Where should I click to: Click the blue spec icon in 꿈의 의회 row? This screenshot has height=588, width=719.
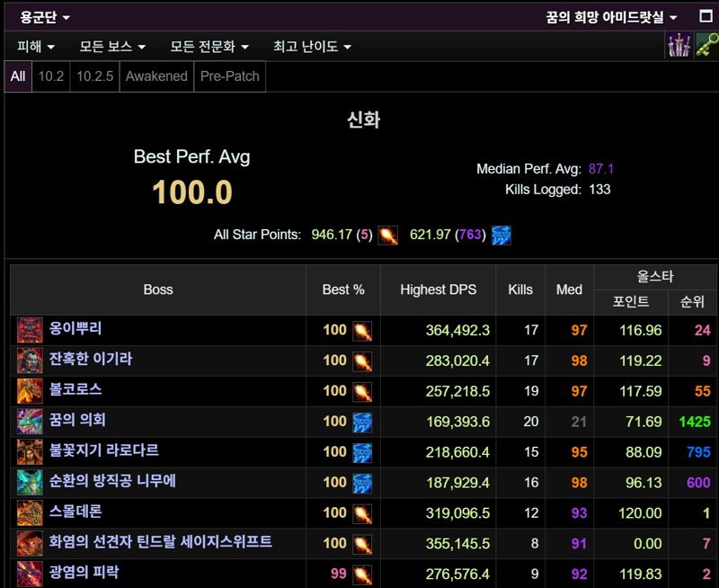pyautogui.click(x=362, y=423)
